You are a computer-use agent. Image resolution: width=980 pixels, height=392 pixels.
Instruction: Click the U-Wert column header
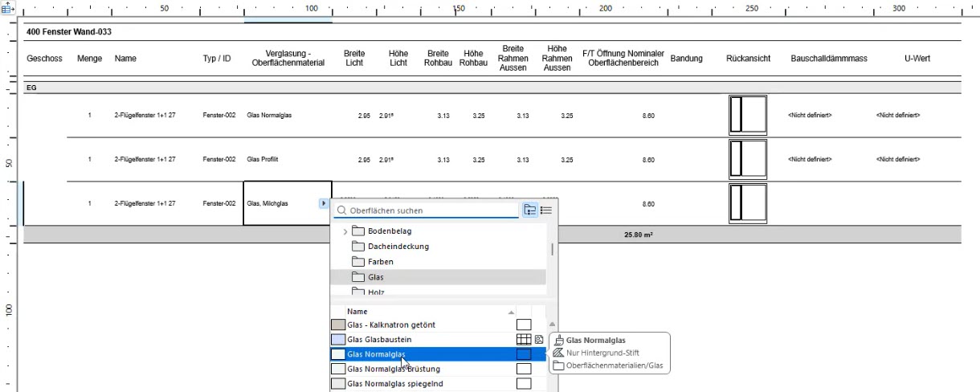coord(917,59)
